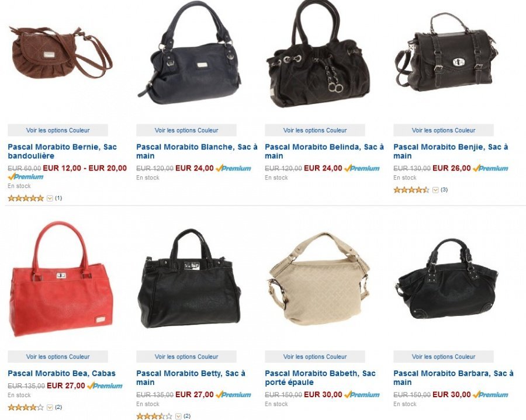Open the Pascal Morabito Bernie bandoulière link
526x420 pixels.
click(x=62, y=151)
